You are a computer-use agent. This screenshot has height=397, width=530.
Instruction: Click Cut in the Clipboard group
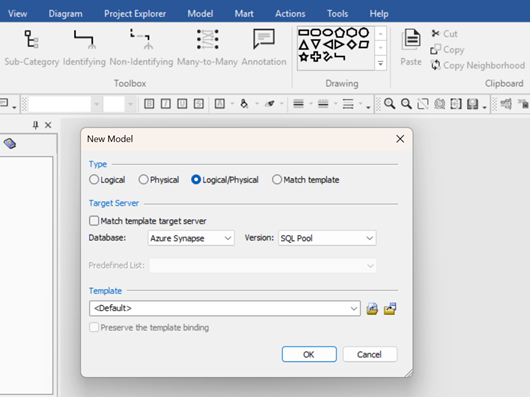(444, 33)
